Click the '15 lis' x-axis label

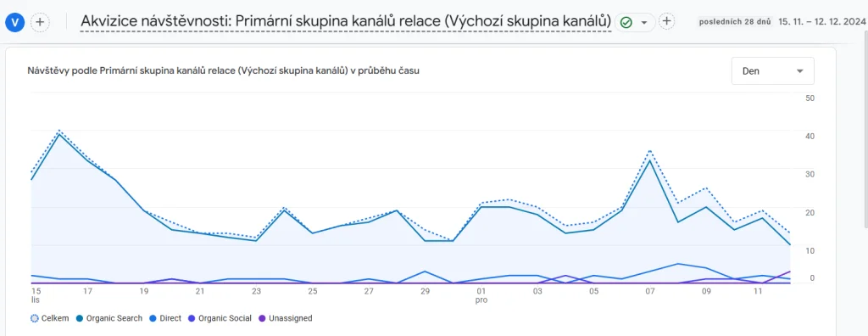click(36, 294)
